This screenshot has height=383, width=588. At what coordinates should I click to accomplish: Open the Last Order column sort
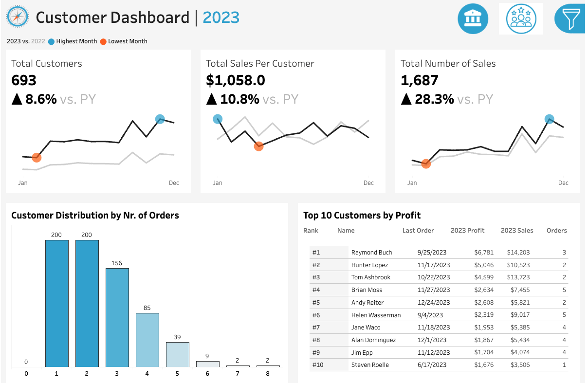tap(418, 230)
